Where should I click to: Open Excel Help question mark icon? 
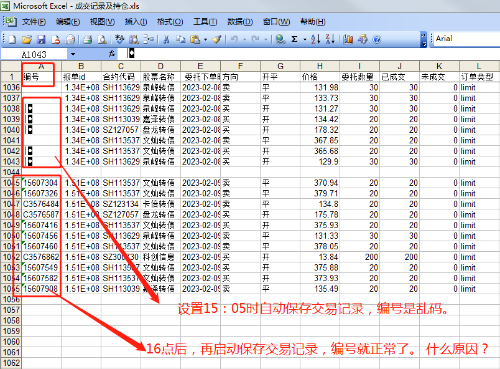(377, 39)
